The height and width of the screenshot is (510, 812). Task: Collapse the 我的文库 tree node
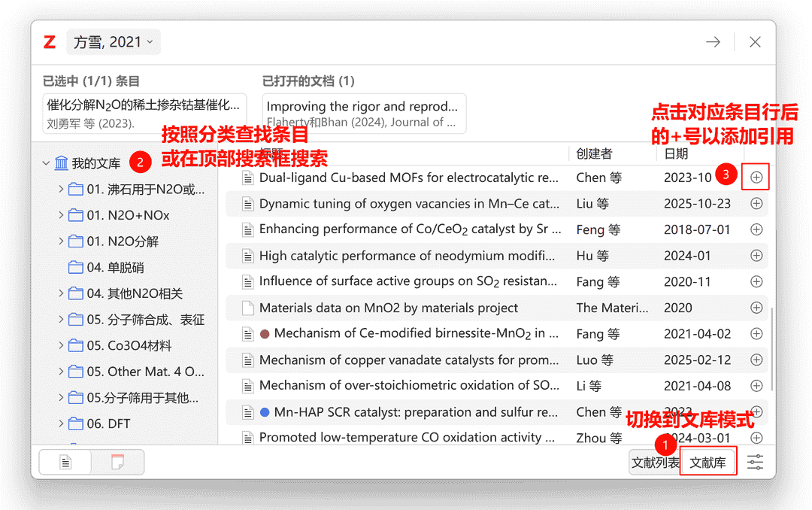point(46,163)
